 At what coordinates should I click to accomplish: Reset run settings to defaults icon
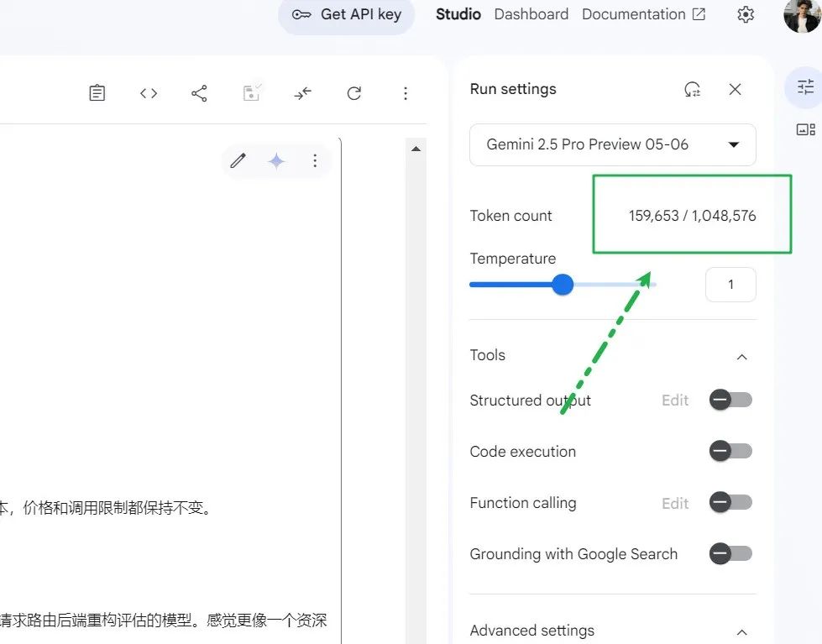pyautogui.click(x=693, y=90)
